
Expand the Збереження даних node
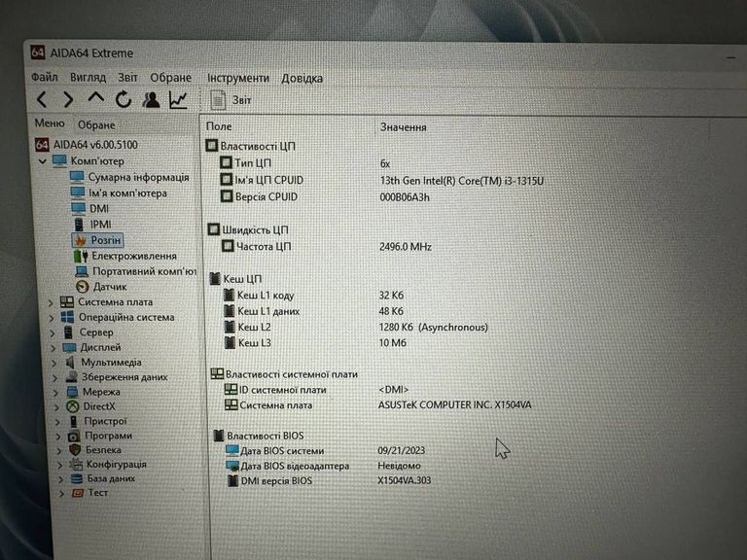pos(55,377)
